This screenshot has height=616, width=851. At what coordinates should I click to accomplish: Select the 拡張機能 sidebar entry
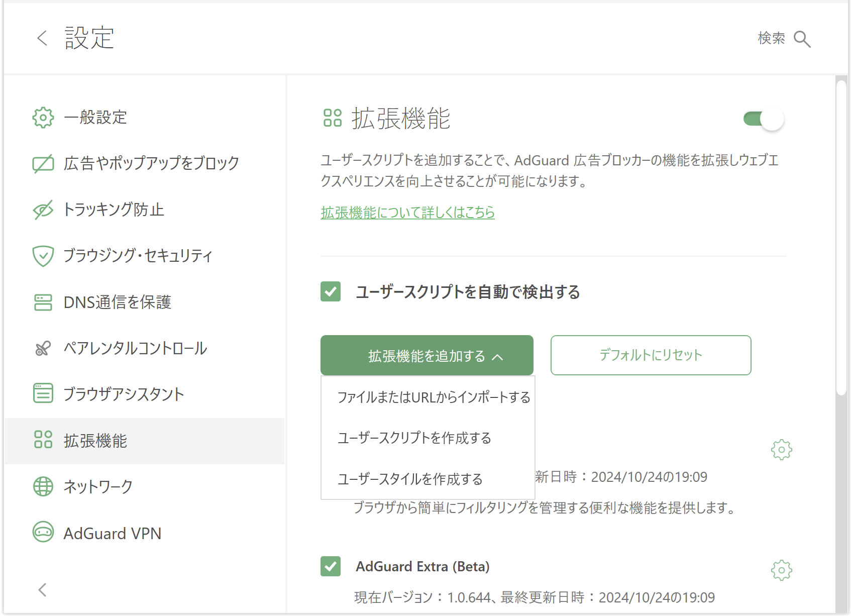(145, 441)
